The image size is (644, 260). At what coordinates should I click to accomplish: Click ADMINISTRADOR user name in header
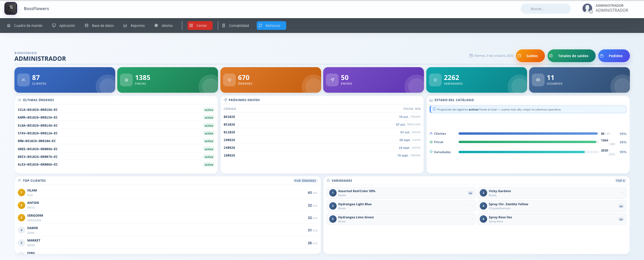pos(612,10)
